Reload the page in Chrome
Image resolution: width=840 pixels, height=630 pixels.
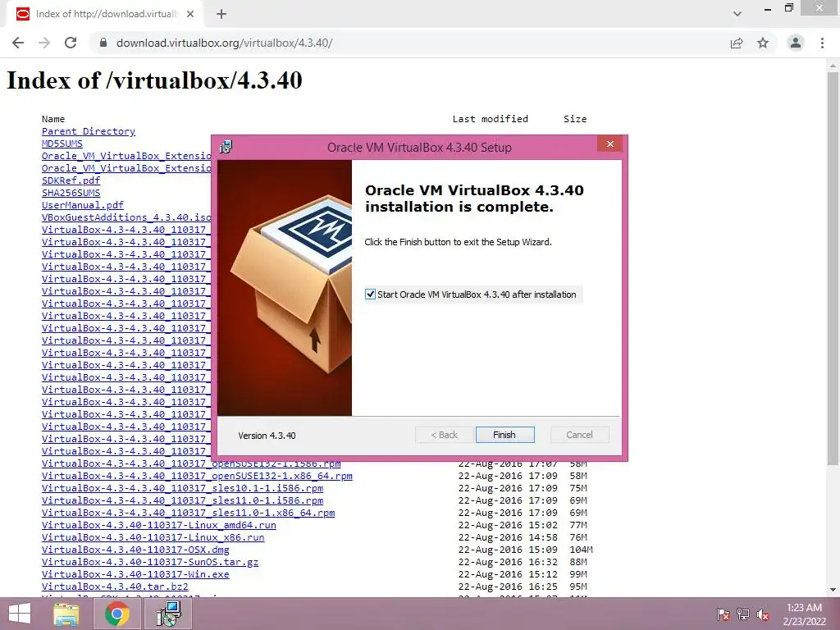(71, 43)
